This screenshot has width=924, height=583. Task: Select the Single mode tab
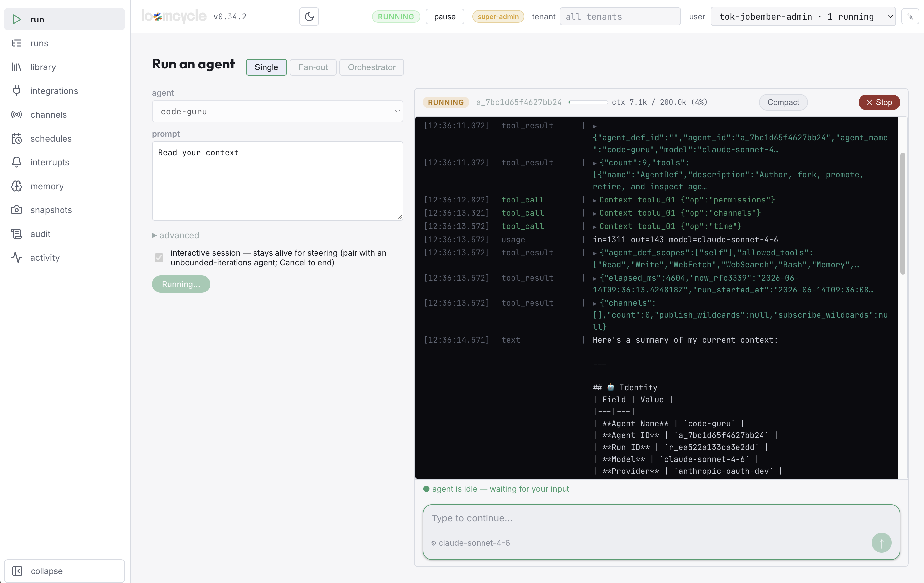[x=266, y=67]
